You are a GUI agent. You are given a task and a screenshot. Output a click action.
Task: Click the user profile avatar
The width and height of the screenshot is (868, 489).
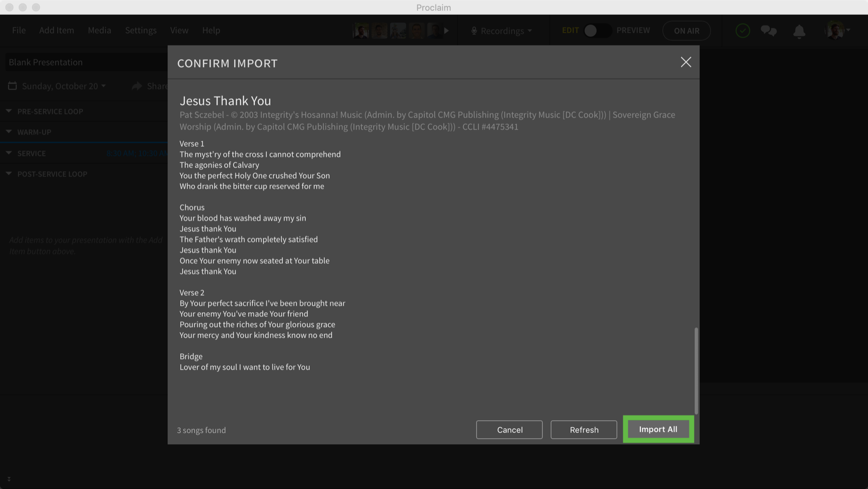tap(835, 31)
